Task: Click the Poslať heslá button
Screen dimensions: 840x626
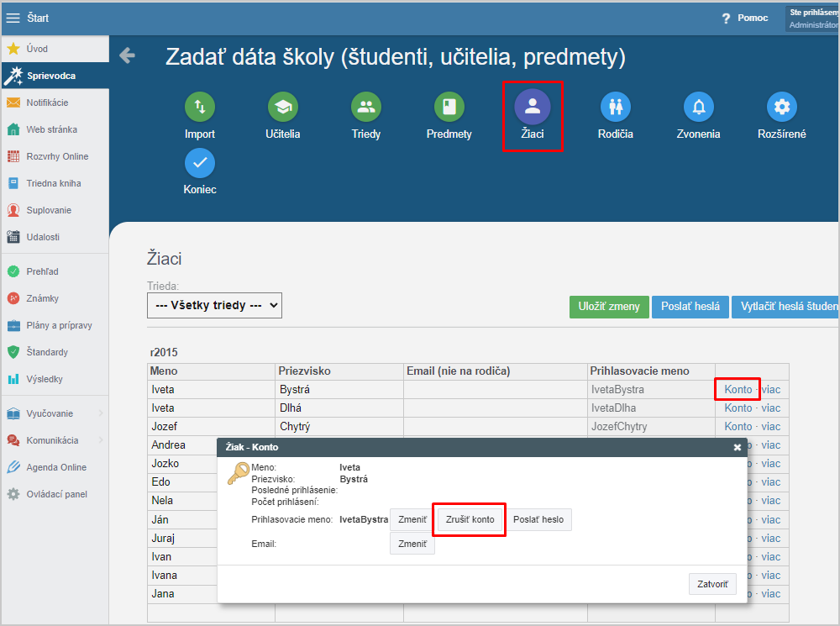Action: (690, 307)
